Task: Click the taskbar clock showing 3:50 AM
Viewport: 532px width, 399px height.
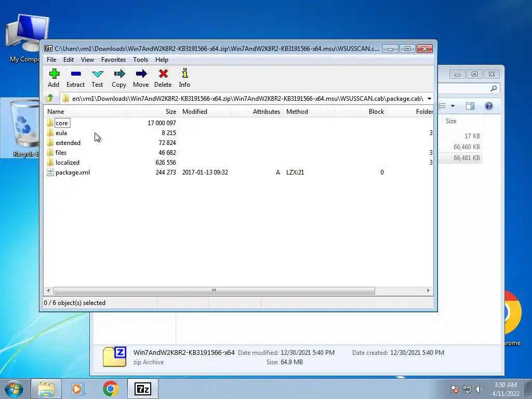Action: coord(506,389)
